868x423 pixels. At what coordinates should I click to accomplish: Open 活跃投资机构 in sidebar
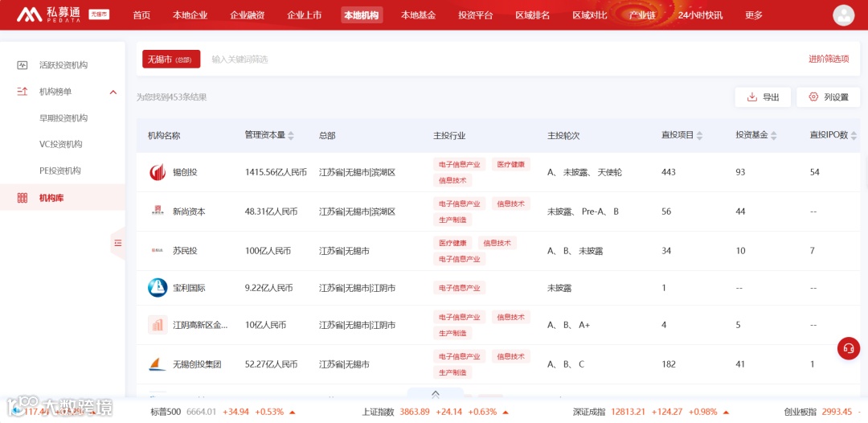(x=63, y=65)
